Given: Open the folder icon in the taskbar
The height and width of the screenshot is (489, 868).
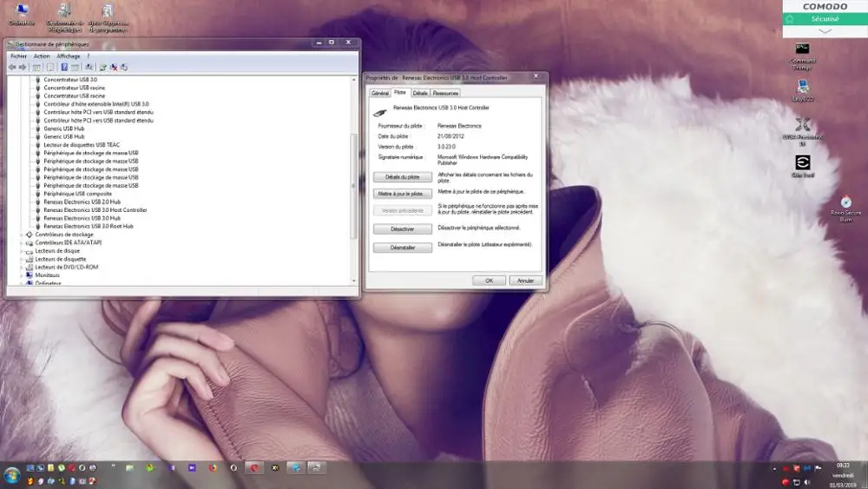Looking at the screenshot, I should click(x=129, y=468).
